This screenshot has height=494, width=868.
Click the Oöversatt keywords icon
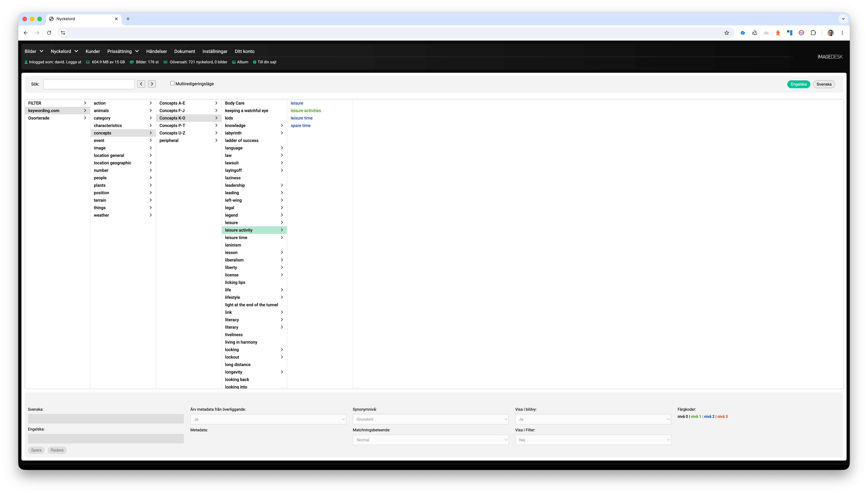tap(166, 62)
